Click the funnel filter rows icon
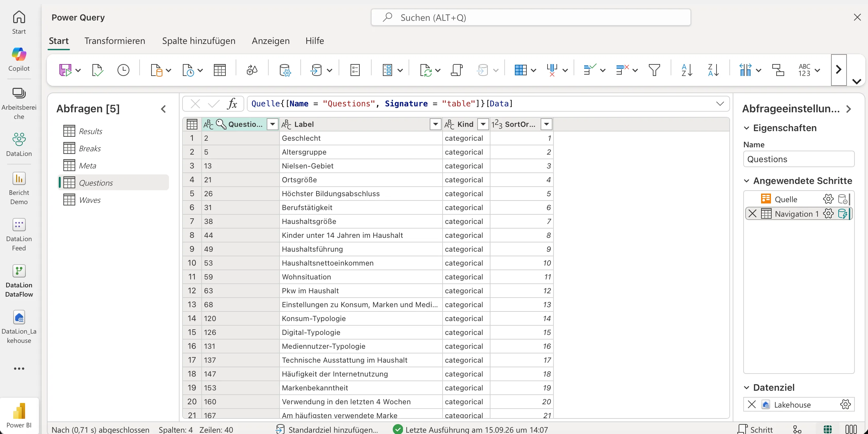The height and width of the screenshot is (434, 868). tap(654, 70)
